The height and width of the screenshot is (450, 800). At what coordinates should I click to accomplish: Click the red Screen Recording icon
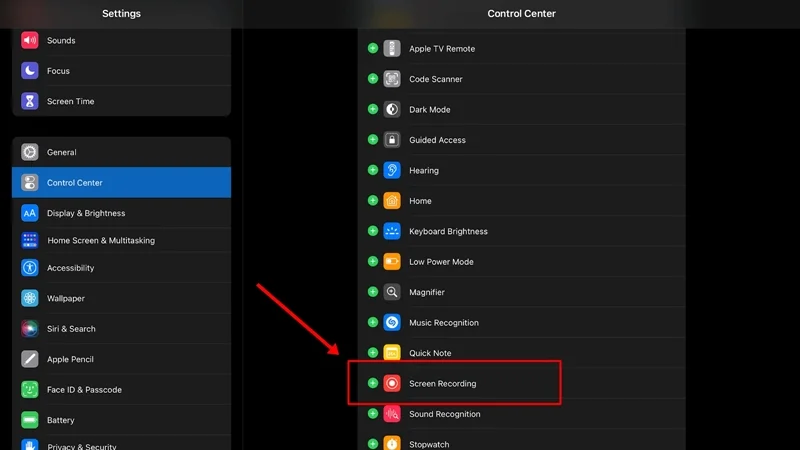coord(392,383)
